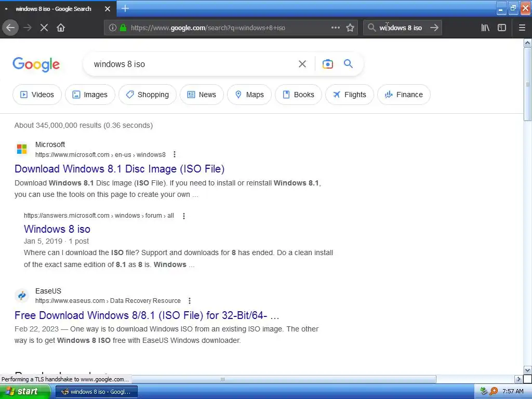The width and height of the screenshot is (532, 399).
Task: Filter results by Books
Action: (x=298, y=95)
